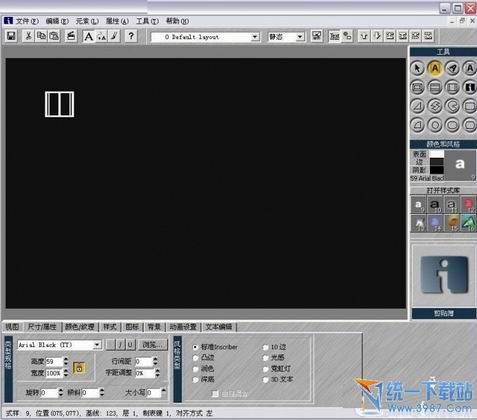Click the horizontal-bars tool in second row
477x420 pixels.
click(x=435, y=87)
